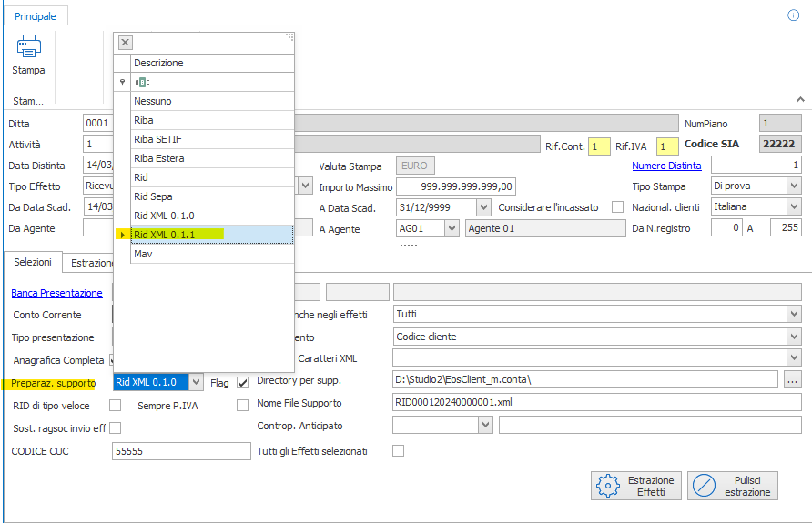Enable Sempre P.IVA checkbox
Screen dimensions: 812x523
click(242, 406)
